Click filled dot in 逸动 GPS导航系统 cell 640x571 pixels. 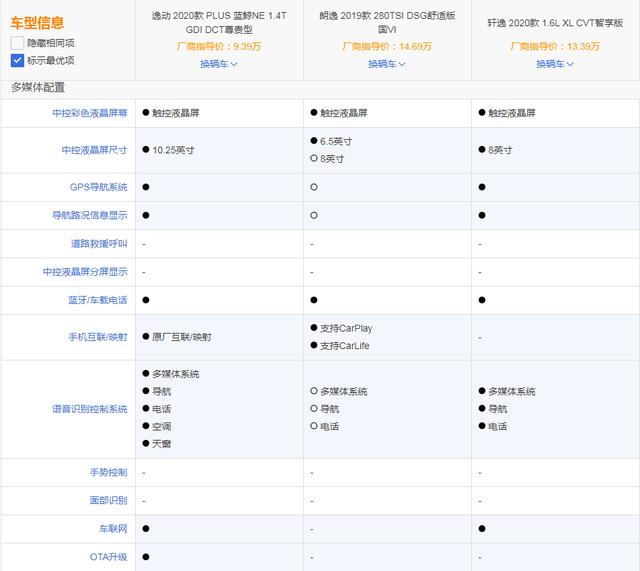coord(146,187)
